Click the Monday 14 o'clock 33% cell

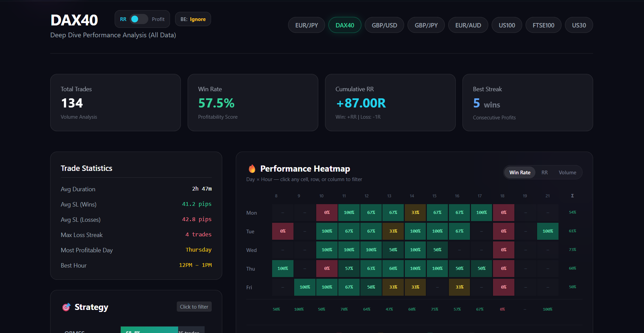tap(415, 213)
